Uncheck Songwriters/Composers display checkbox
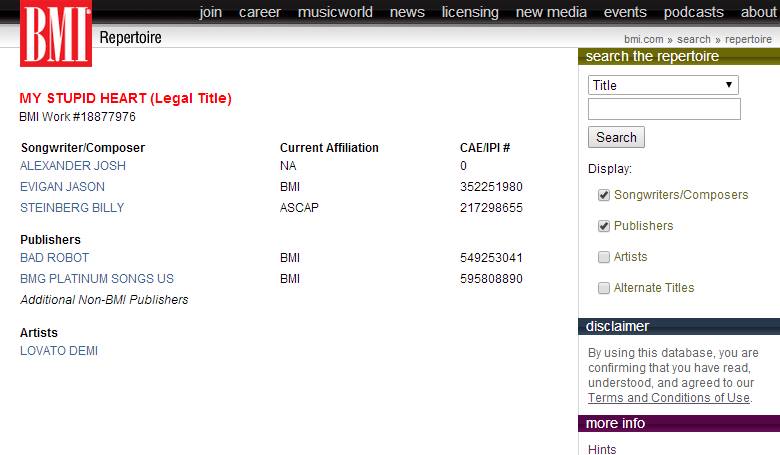780x455 pixels. pyautogui.click(x=603, y=195)
